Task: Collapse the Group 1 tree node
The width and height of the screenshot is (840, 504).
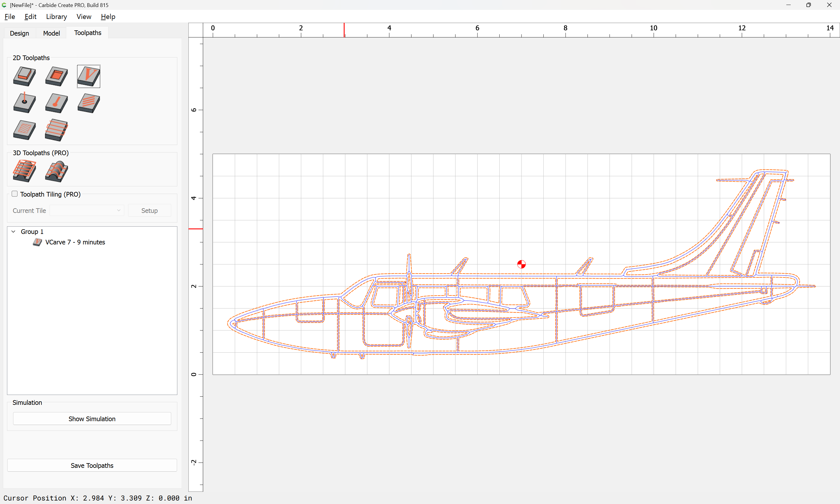Action: click(14, 232)
